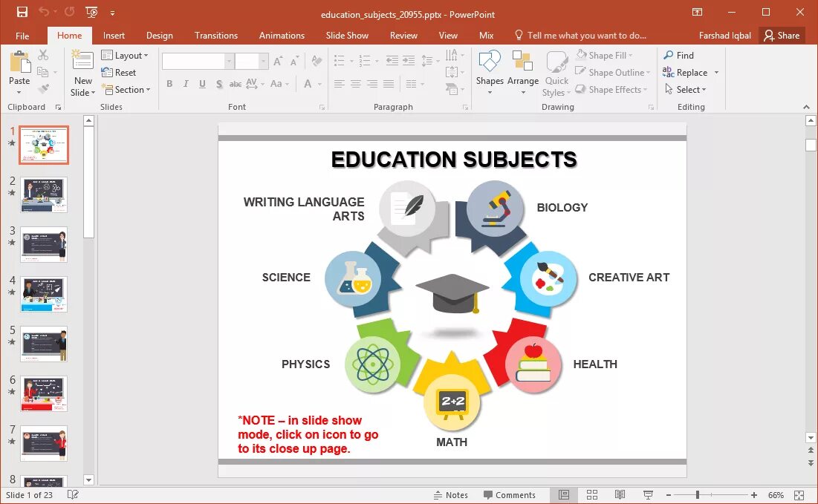Viewport: 818px width, 504px height.
Task: Toggle text Shadow formatting
Action: [x=219, y=84]
